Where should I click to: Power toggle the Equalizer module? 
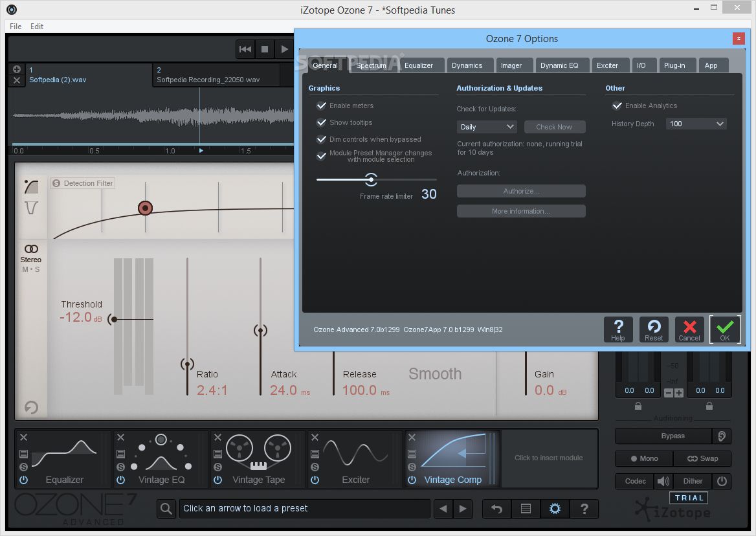coord(23,480)
